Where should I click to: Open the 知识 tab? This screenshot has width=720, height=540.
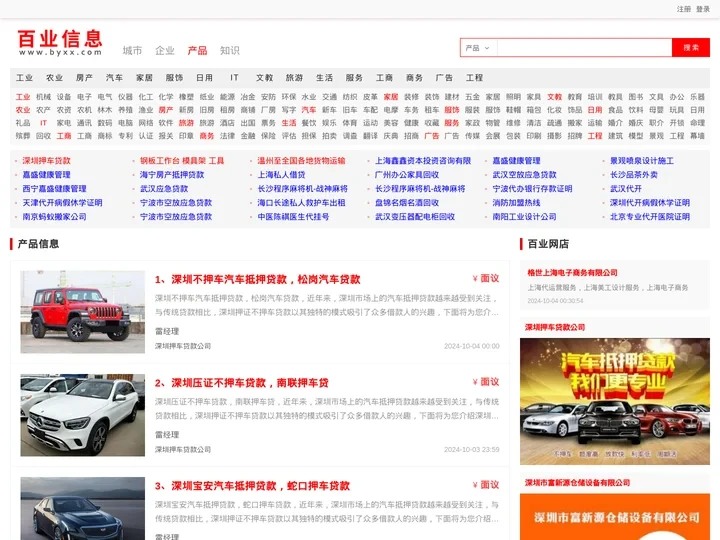(230, 51)
